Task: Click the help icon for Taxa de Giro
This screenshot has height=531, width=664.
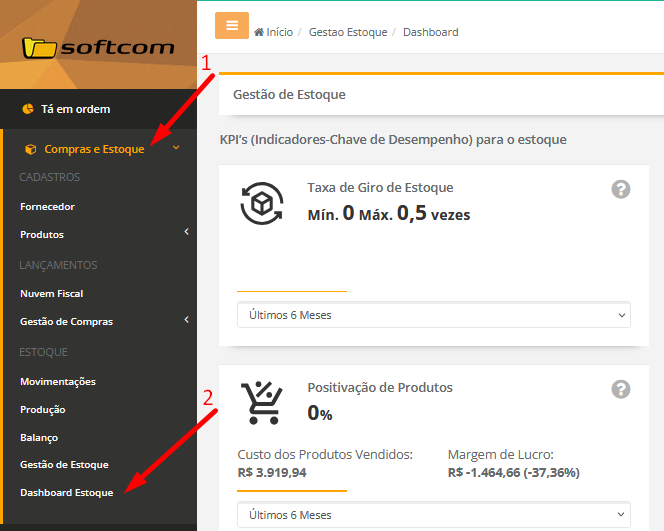Action: click(621, 189)
